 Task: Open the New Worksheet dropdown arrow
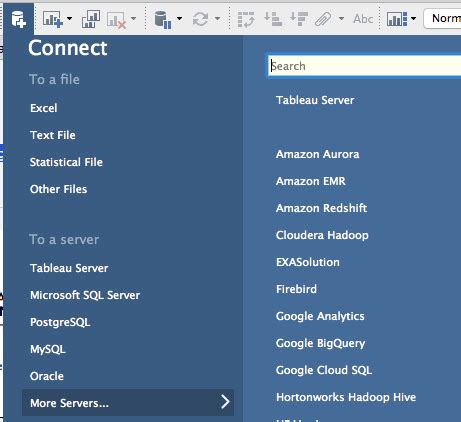click(69, 19)
